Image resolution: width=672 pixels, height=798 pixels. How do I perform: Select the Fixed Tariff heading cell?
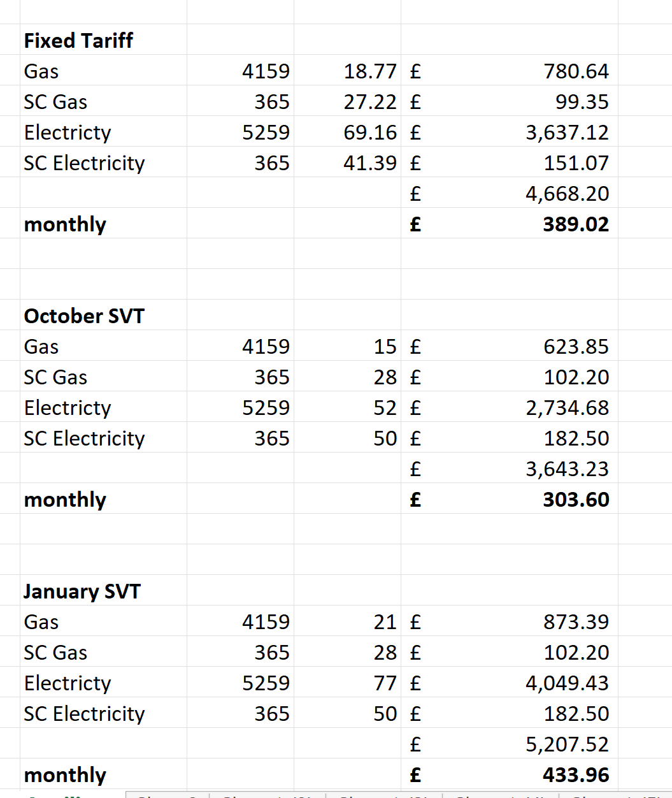tap(78, 41)
